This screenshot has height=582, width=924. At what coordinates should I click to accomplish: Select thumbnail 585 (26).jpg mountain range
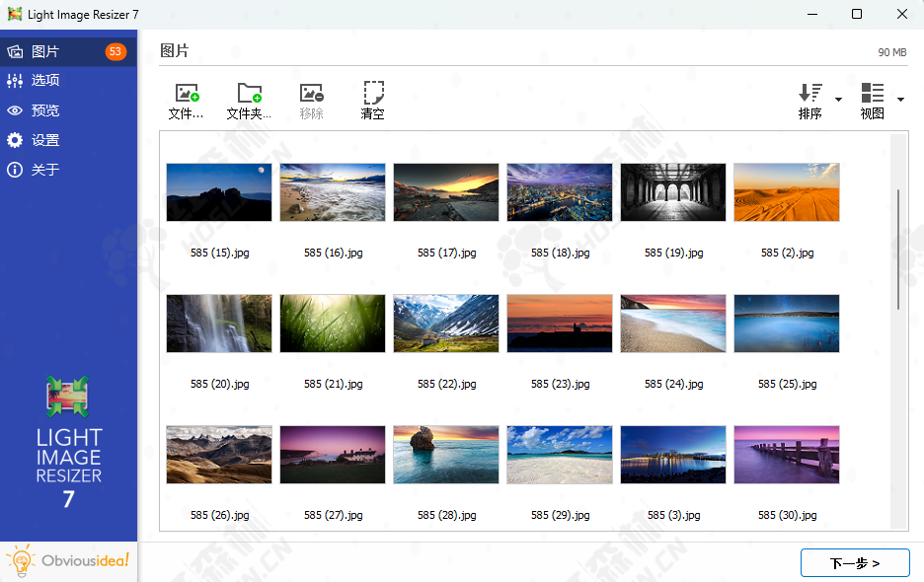[219, 455]
